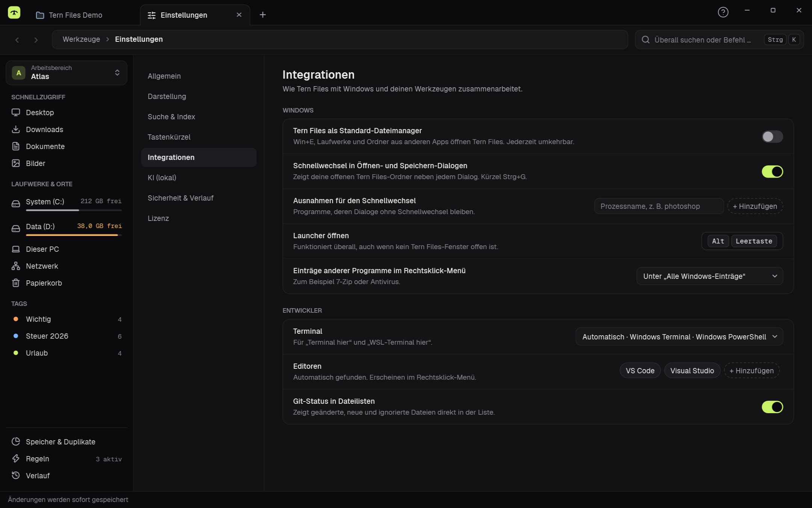Add a new tab with plus icon
The image size is (812, 508).
tap(263, 15)
